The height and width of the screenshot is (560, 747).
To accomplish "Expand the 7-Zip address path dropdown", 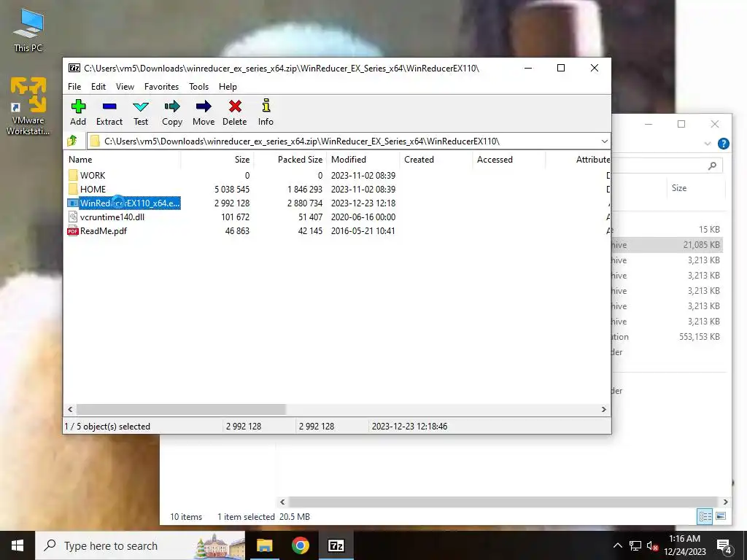I will coord(604,141).
